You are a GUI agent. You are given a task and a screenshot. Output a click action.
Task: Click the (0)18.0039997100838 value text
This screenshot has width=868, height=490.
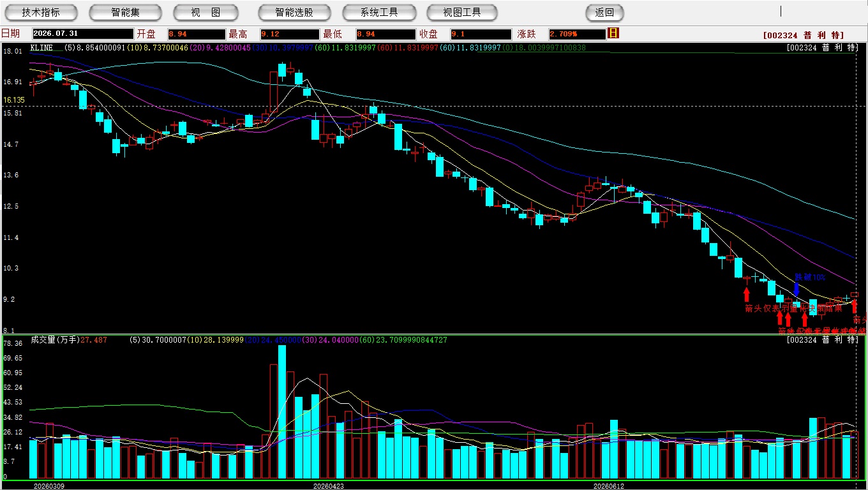[x=544, y=48]
